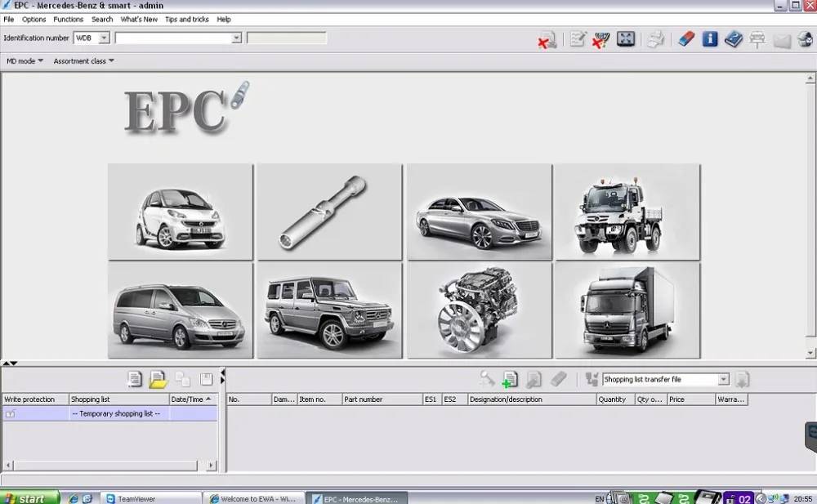Viewport: 817px width, 504px height.
Task: Click the full-screen expand arrows icon
Action: tap(626, 38)
